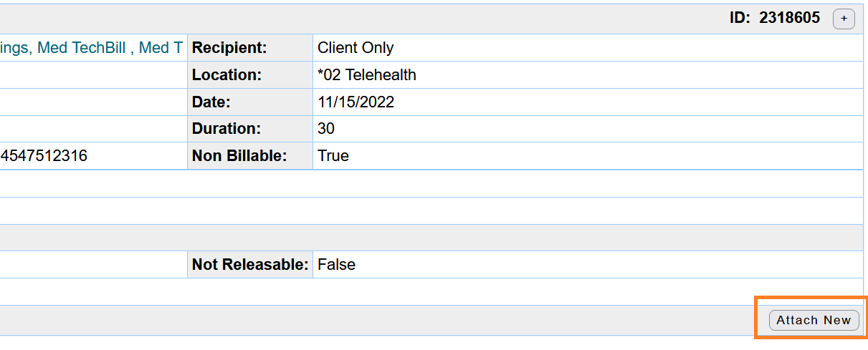Select the Date field label
Image resolution: width=868 pixels, height=350 pixels.
point(211,102)
